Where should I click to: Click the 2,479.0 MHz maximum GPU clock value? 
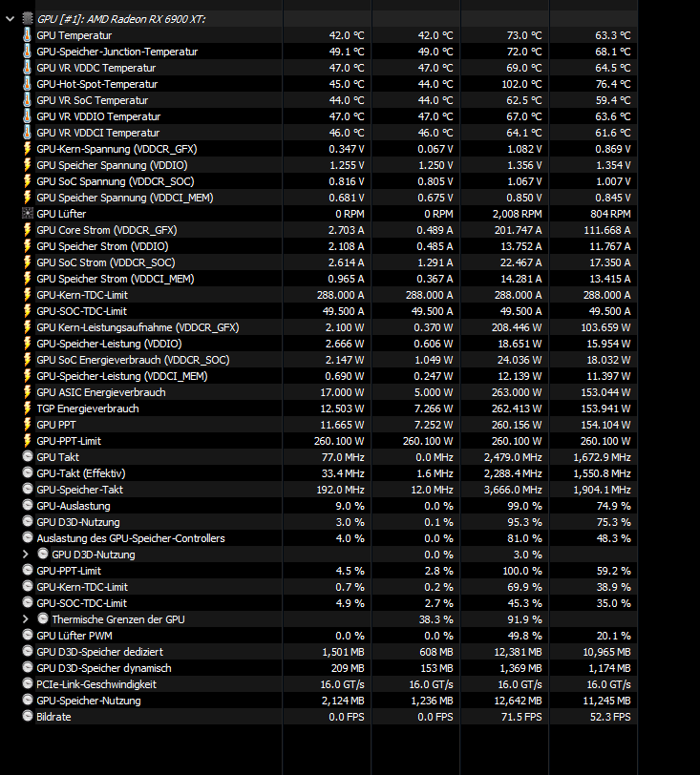pyautogui.click(x=513, y=457)
